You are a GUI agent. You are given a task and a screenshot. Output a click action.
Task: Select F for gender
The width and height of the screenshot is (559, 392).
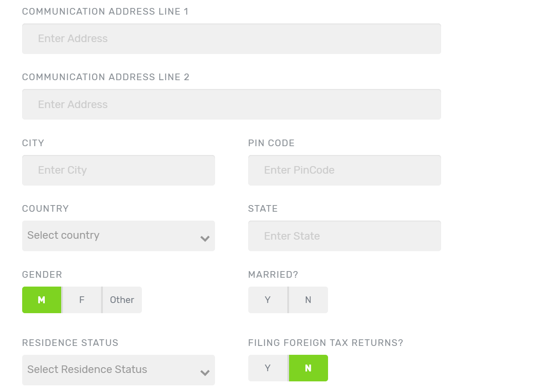82,300
